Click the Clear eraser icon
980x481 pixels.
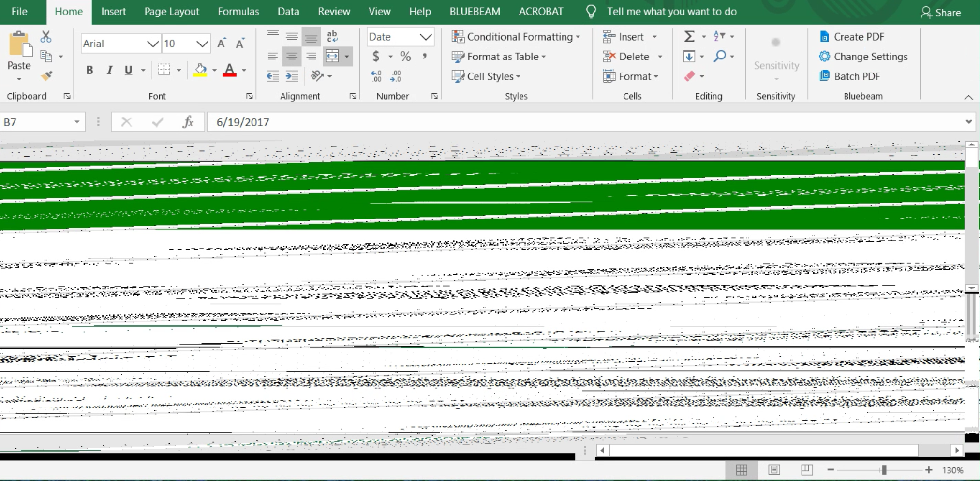tap(690, 76)
